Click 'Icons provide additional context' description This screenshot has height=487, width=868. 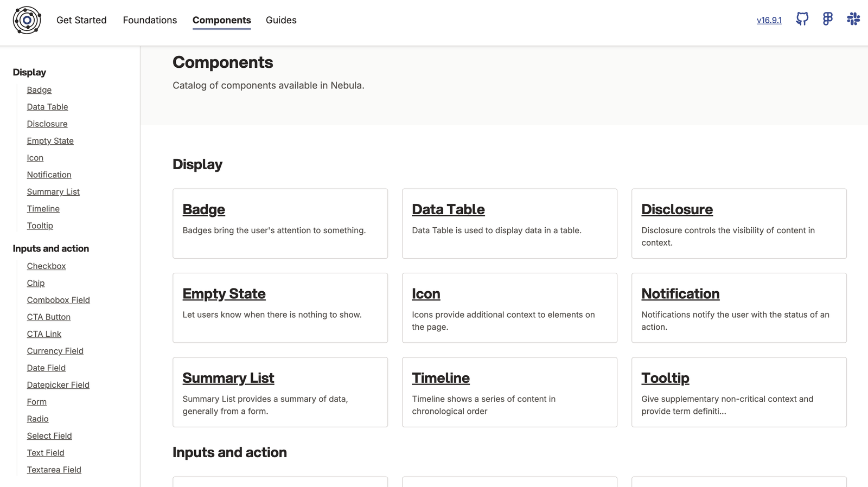pos(503,321)
